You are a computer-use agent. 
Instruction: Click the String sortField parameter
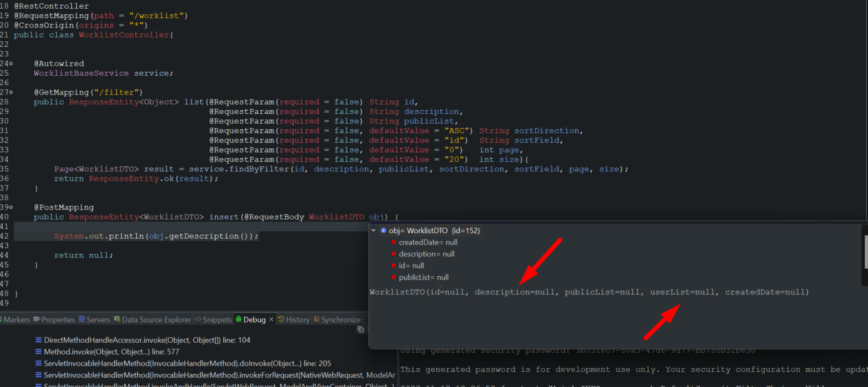[520, 140]
